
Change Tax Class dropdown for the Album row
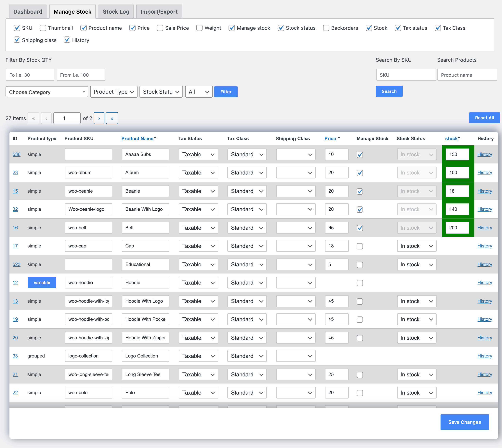coord(247,173)
